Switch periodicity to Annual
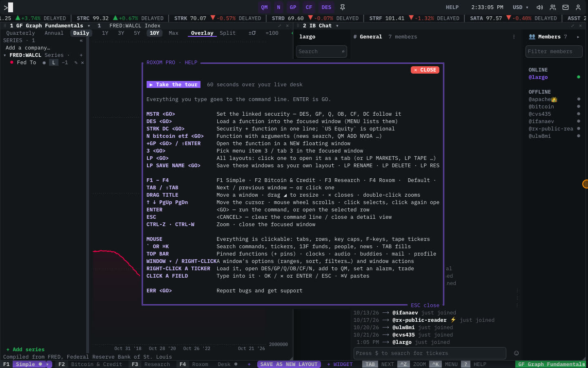 [x=54, y=33]
